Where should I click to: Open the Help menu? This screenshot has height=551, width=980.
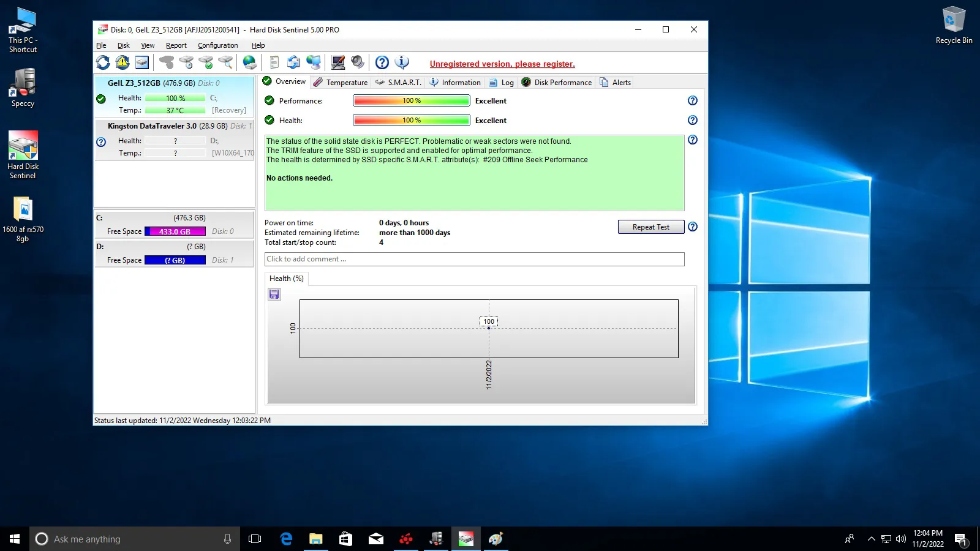point(258,45)
